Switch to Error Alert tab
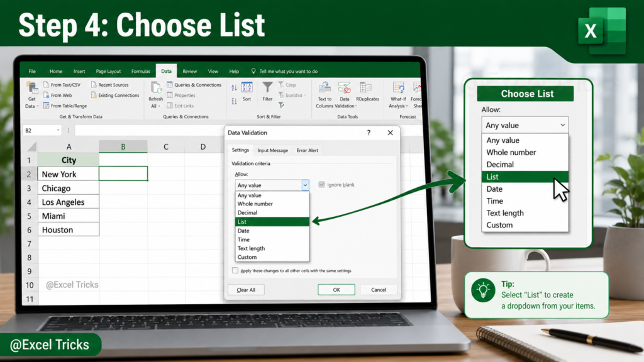The height and width of the screenshot is (362, 644). point(307,150)
